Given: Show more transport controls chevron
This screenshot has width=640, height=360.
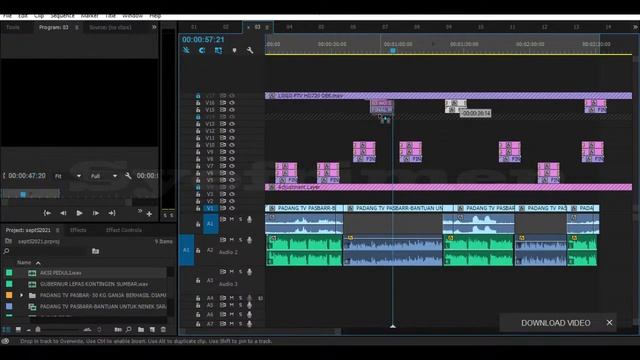Looking at the screenshot, I should tap(140, 211).
